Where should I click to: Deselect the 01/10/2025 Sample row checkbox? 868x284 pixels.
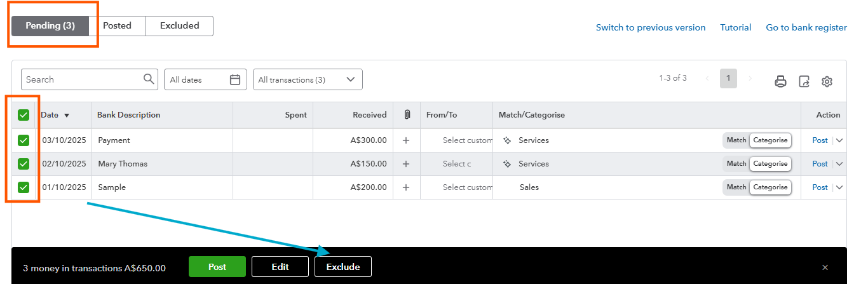24,187
